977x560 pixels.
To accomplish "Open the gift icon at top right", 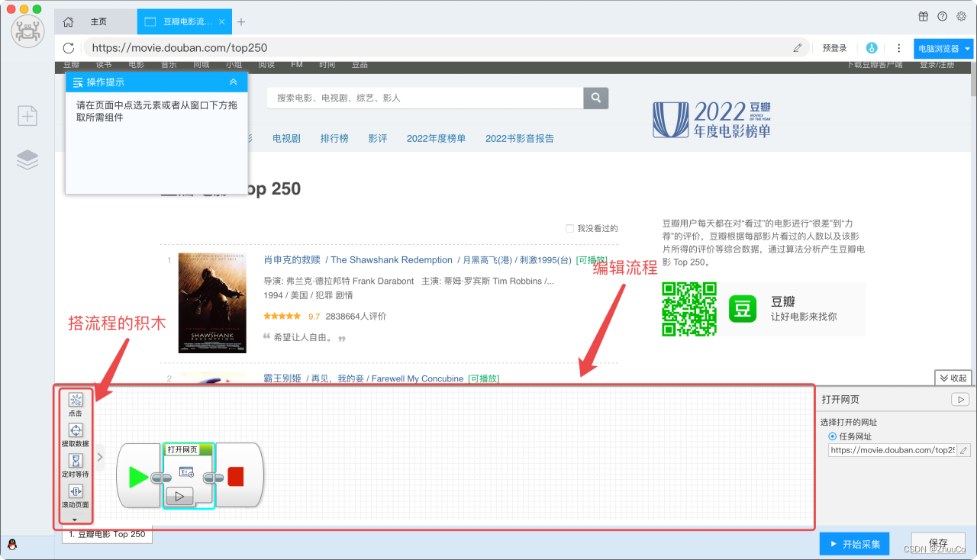I will click(923, 16).
